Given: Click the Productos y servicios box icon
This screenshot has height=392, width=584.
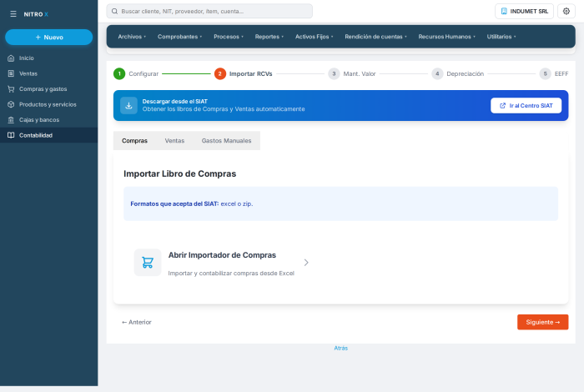Looking at the screenshot, I should click(x=11, y=104).
